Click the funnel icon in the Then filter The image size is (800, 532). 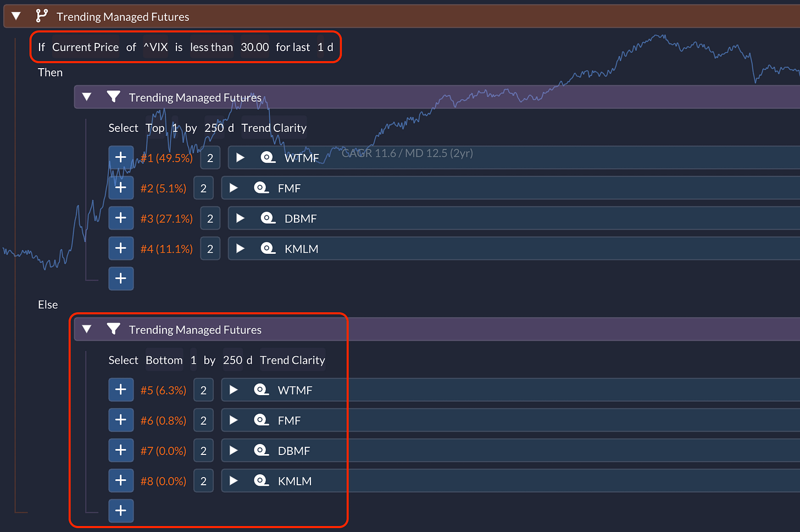(113, 97)
